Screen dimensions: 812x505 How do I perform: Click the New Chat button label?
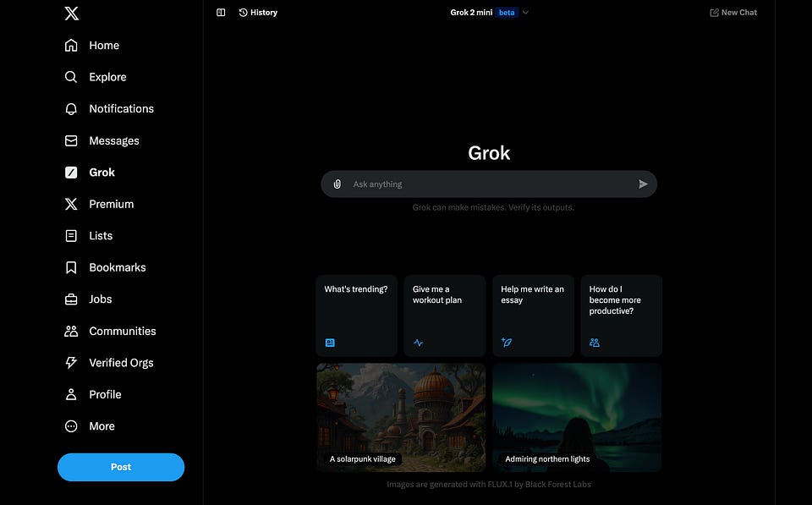click(739, 13)
